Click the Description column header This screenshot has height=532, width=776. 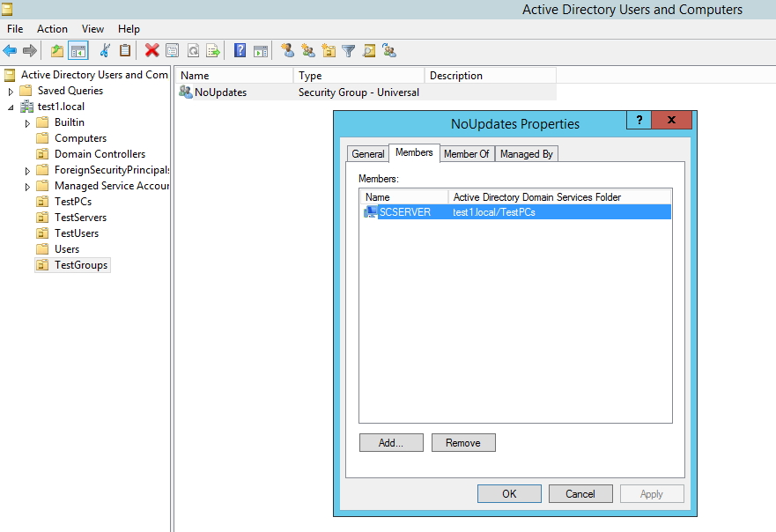point(491,76)
